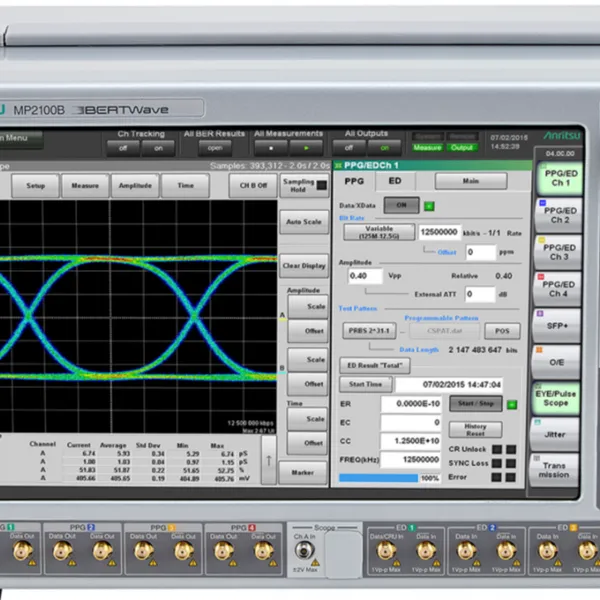Click the Main button in PPG/ED panel

(471, 181)
